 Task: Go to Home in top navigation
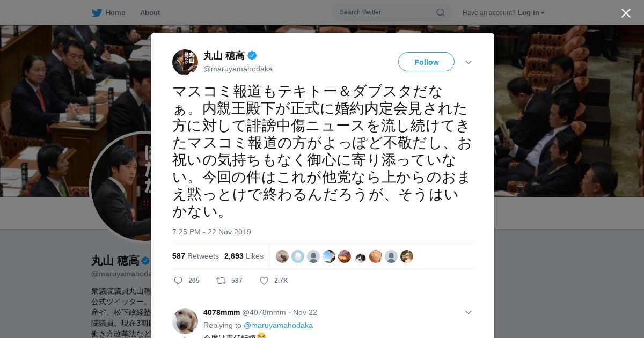115,12
